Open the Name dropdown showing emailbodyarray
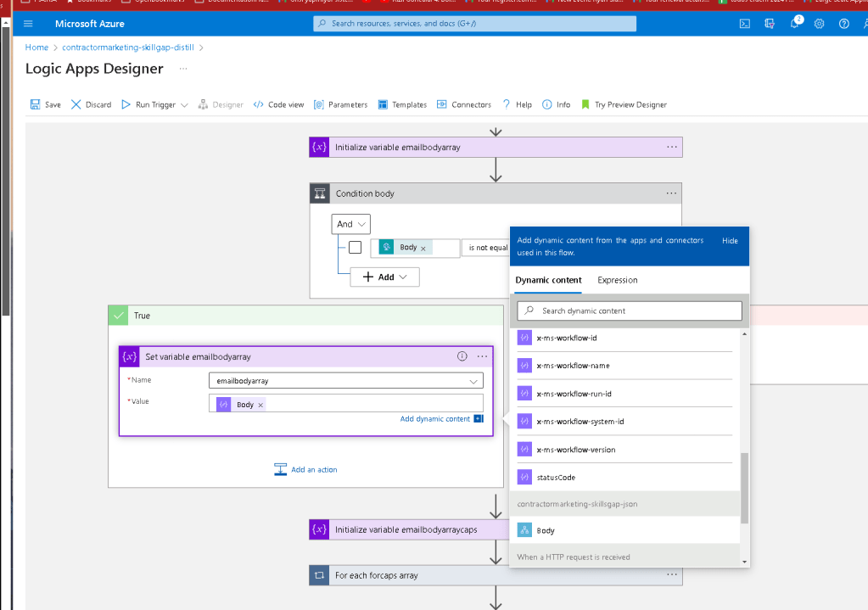 pos(346,381)
